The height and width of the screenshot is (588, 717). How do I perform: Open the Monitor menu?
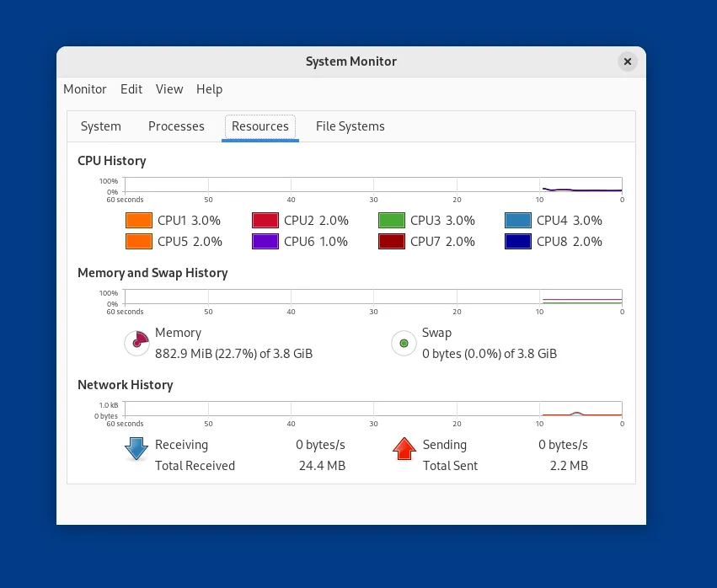coord(84,89)
